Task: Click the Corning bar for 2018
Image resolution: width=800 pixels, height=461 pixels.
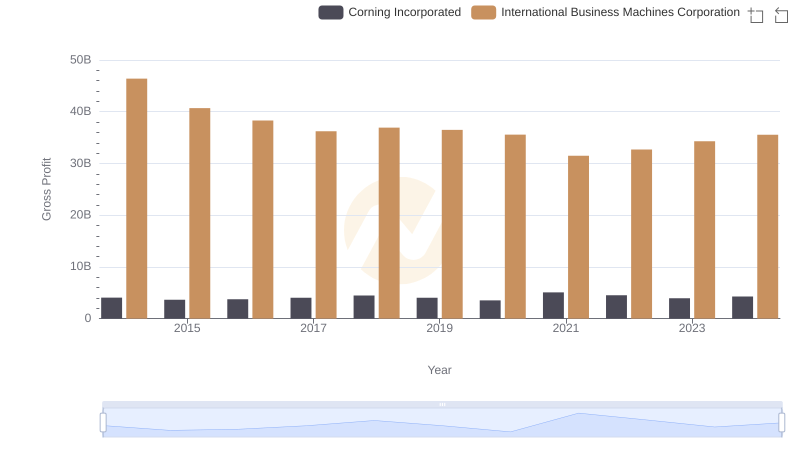Action: click(364, 307)
